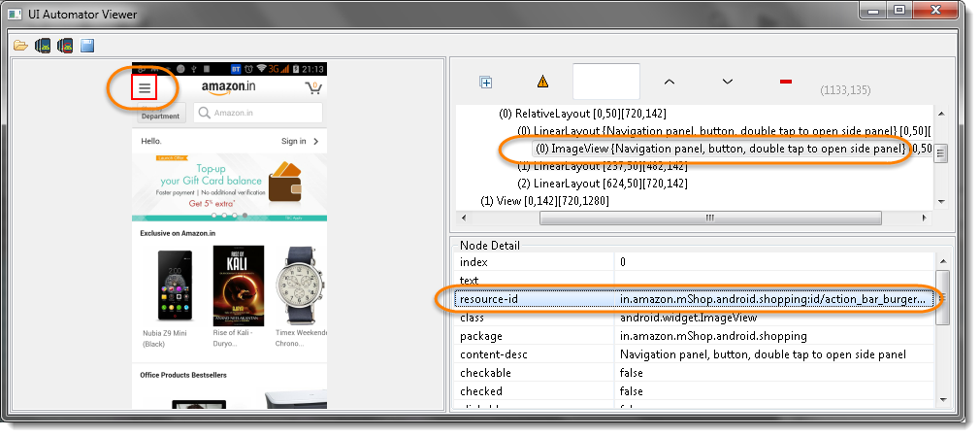Click the empty search box above the hierarchy
The height and width of the screenshot is (437, 980).
[606, 82]
